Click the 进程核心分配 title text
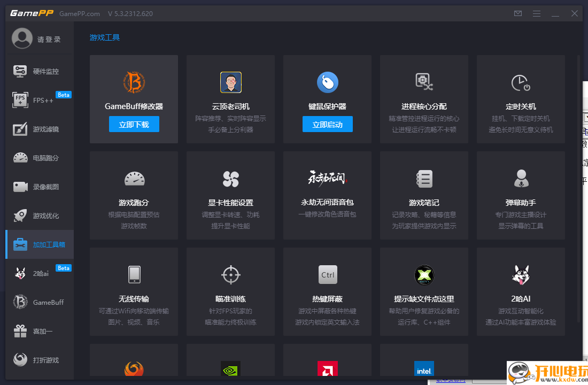Image resolution: width=588 pixels, height=385 pixels. pyautogui.click(x=424, y=106)
